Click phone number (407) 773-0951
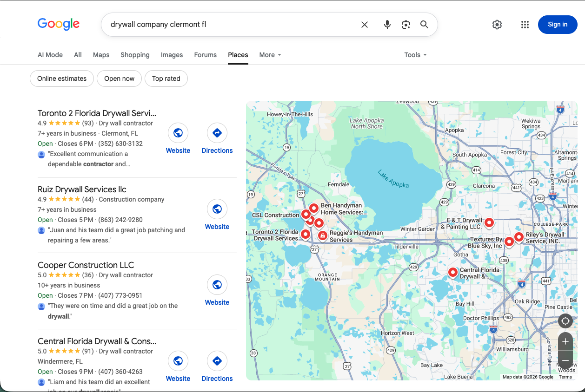Screen dimensions: 585x392 coord(121,295)
